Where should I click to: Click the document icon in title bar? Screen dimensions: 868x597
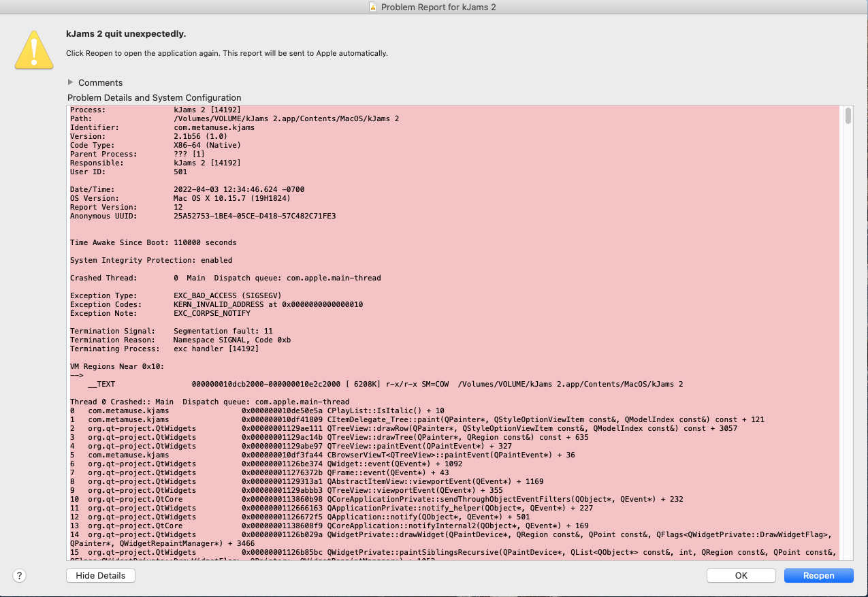pyautogui.click(x=372, y=7)
